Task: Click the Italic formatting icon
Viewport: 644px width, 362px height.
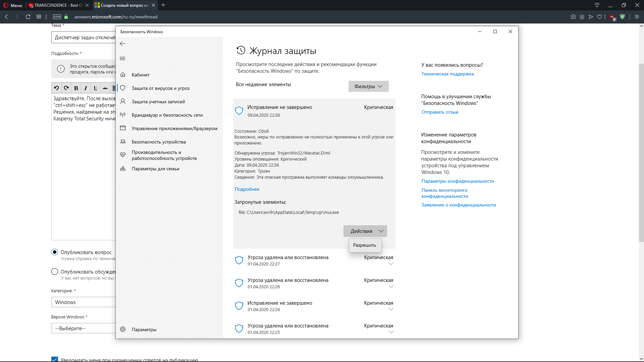Action: coord(86,88)
